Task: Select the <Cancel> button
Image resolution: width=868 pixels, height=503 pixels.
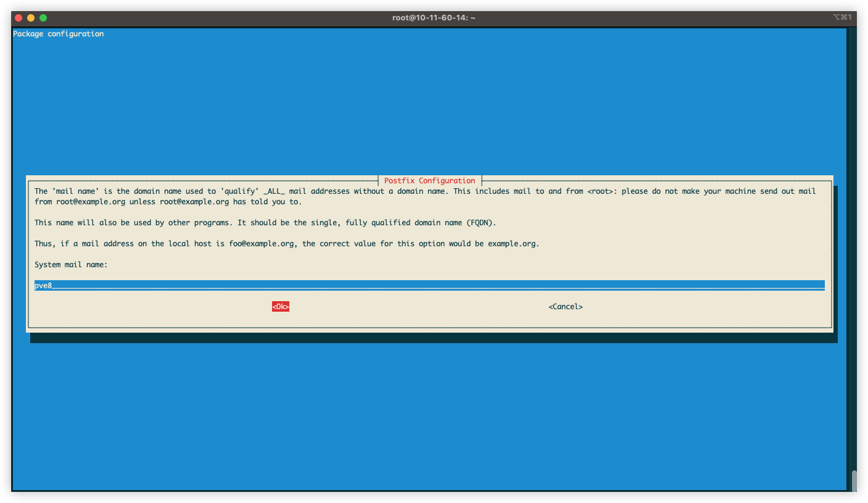Action: 566,307
